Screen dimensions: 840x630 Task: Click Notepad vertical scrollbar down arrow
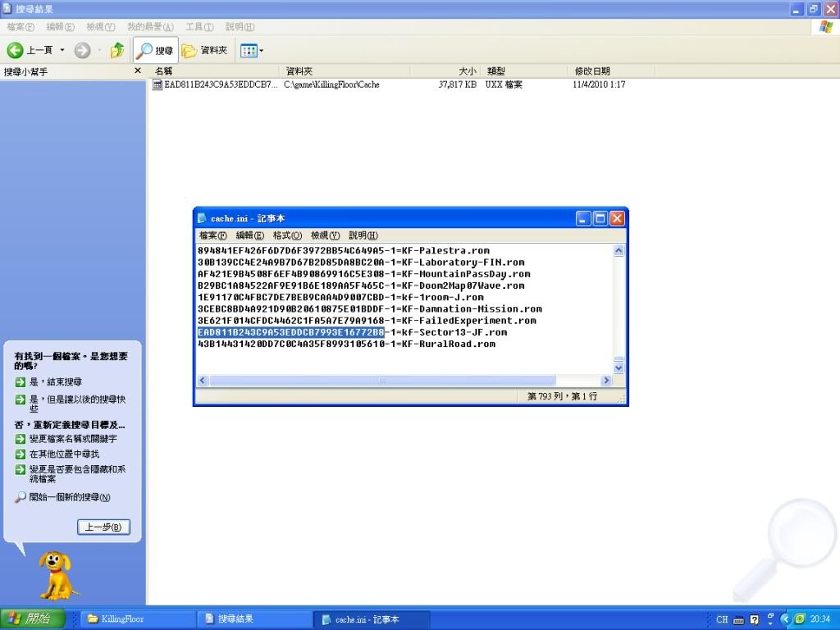[x=619, y=368]
